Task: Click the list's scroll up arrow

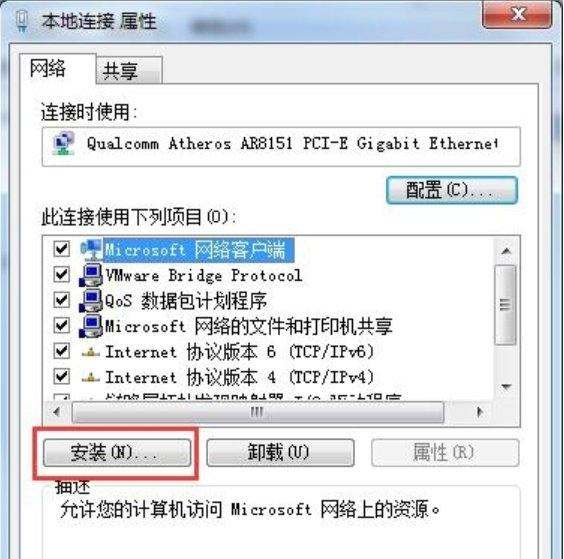Action: (506, 251)
